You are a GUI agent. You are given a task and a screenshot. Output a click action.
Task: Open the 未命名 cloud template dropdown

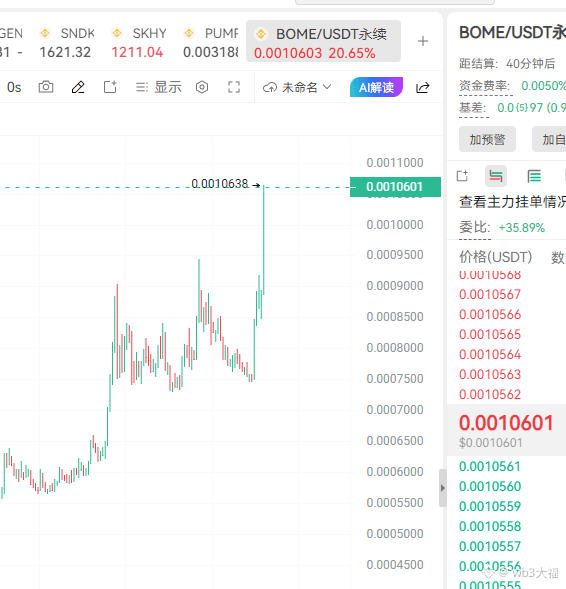point(297,88)
